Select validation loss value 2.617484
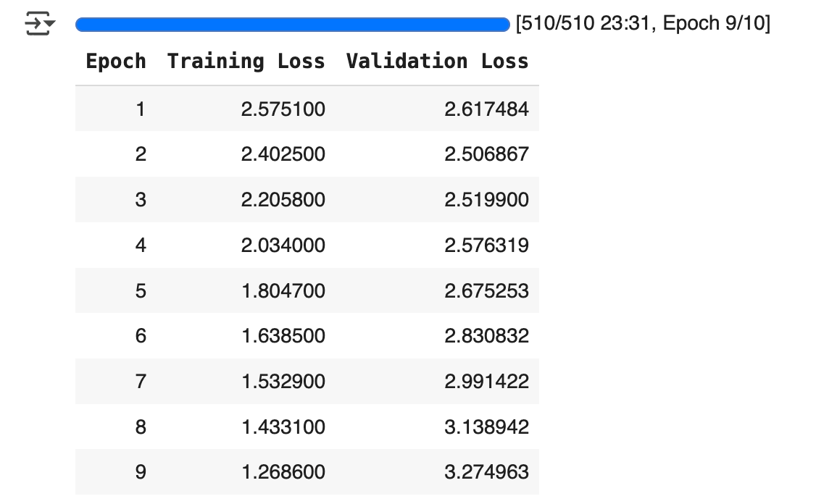Screen dimensions: 816x504 [487, 109]
